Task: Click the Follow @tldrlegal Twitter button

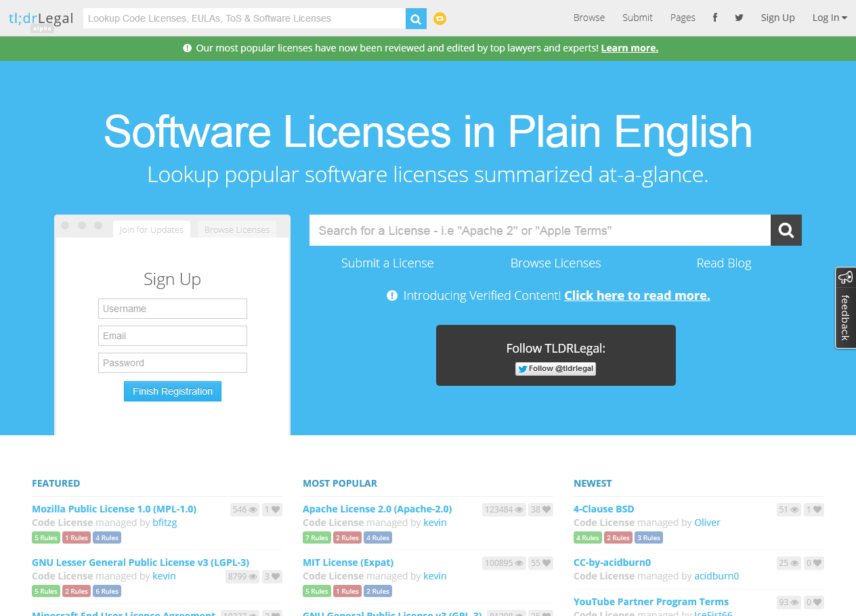Action: click(555, 368)
